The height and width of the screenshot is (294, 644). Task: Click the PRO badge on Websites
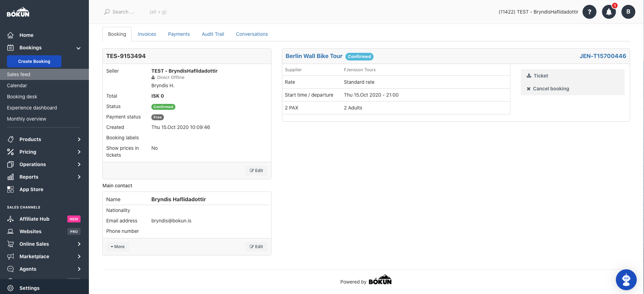click(74, 231)
